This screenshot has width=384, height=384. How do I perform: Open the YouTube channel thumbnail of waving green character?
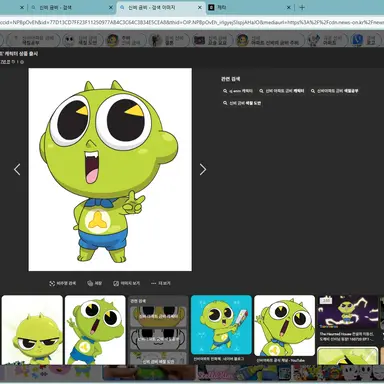284,325
